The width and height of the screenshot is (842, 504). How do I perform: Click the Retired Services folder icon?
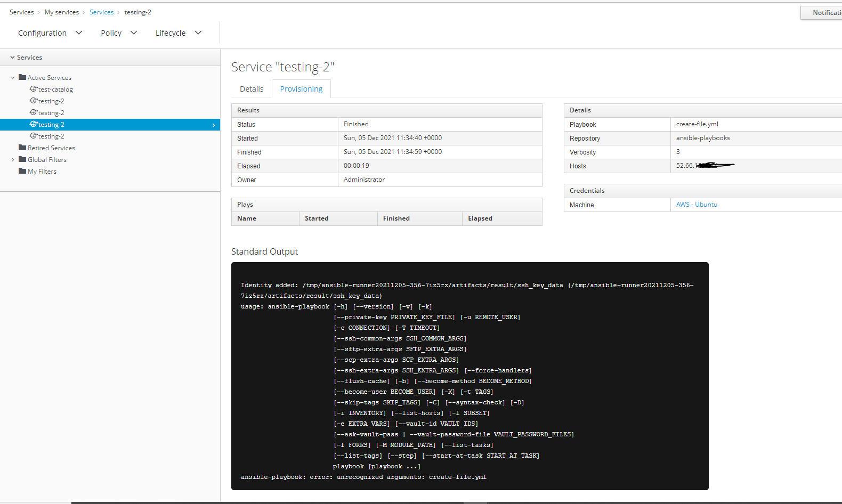pos(22,148)
